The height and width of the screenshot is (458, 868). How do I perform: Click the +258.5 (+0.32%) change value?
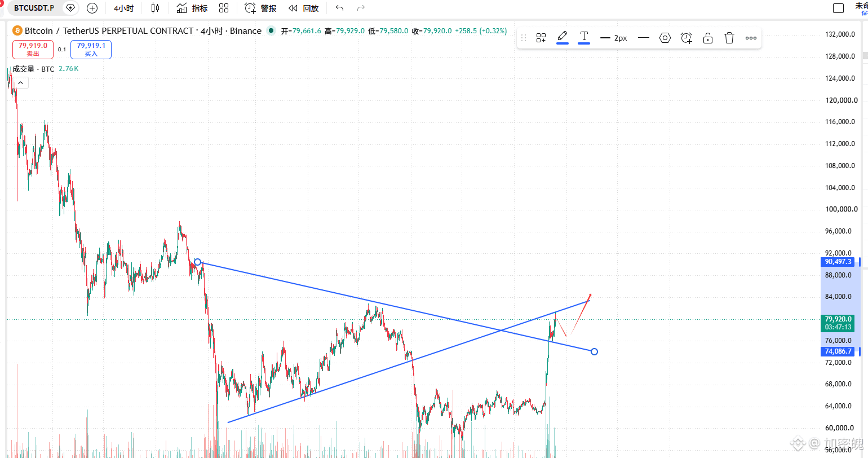[481, 31]
